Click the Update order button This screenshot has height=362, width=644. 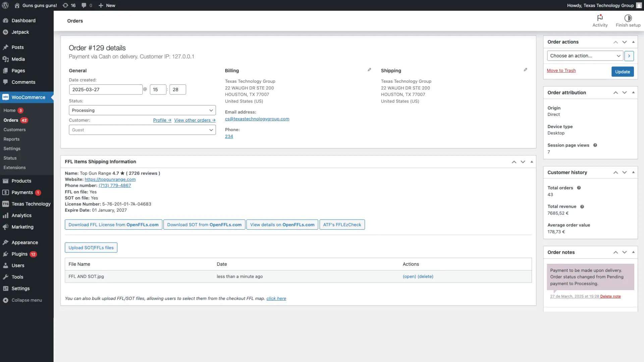tap(623, 72)
